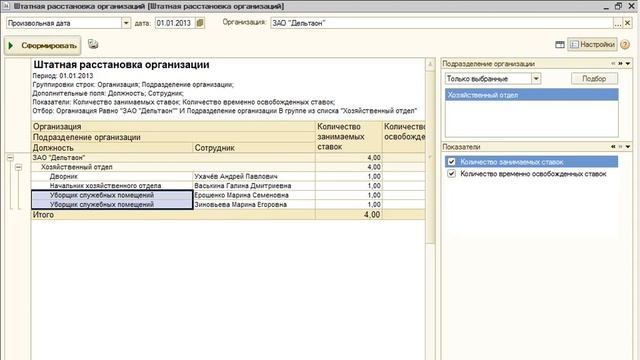640x360 pixels.
Task: Clear the Организация field with the X button
Action: [x=627, y=23]
